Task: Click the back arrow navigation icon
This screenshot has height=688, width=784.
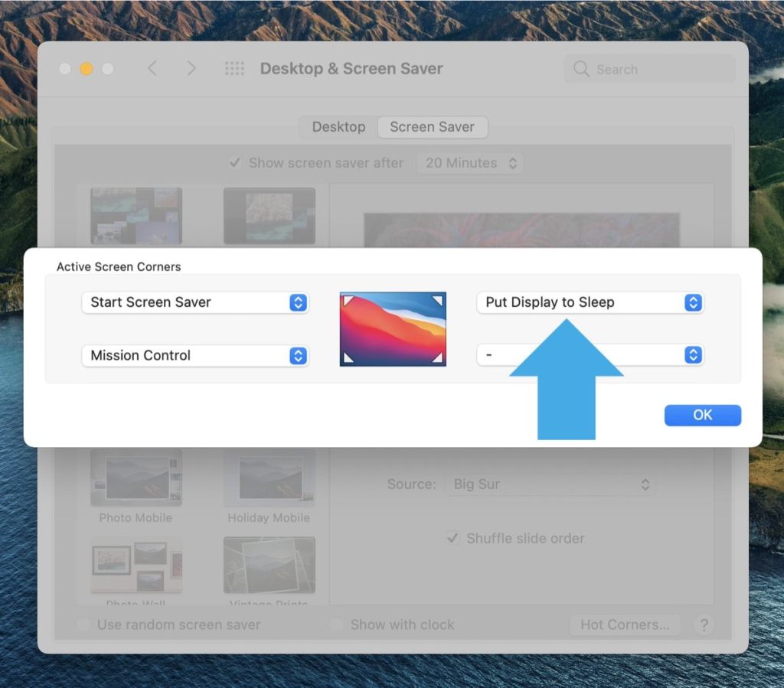Action: (152, 68)
